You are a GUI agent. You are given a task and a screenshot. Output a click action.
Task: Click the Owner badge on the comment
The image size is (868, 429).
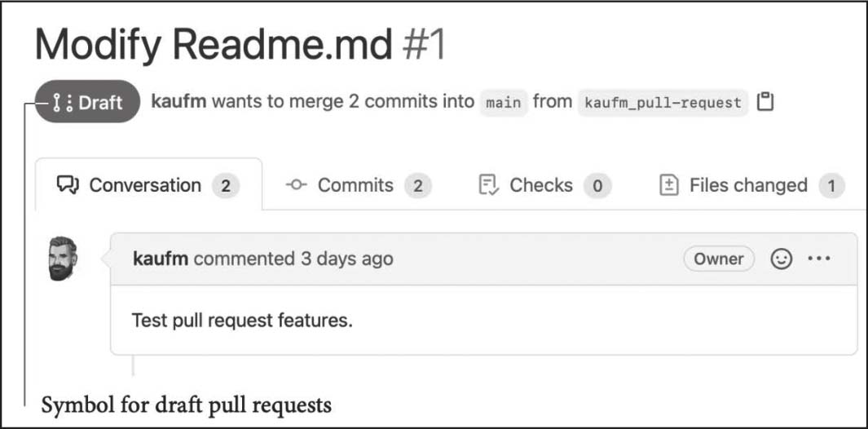click(x=718, y=259)
